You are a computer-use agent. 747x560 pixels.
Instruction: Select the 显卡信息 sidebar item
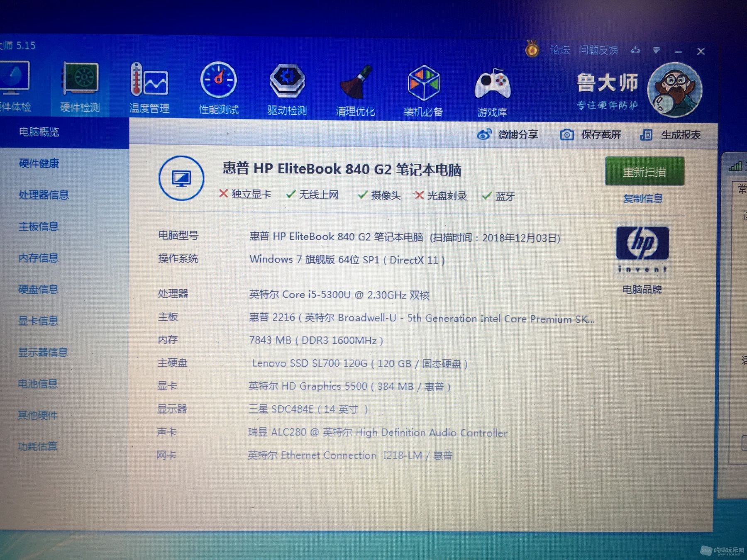pyautogui.click(x=38, y=321)
